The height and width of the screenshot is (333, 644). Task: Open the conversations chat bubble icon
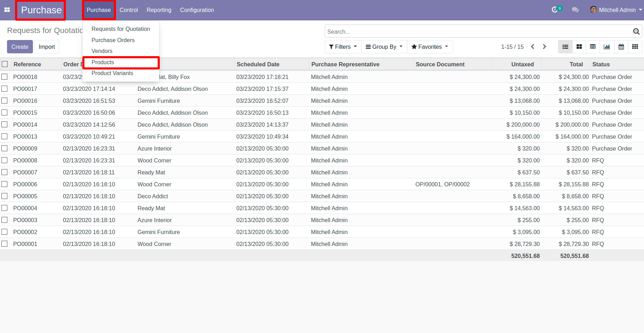[575, 10]
